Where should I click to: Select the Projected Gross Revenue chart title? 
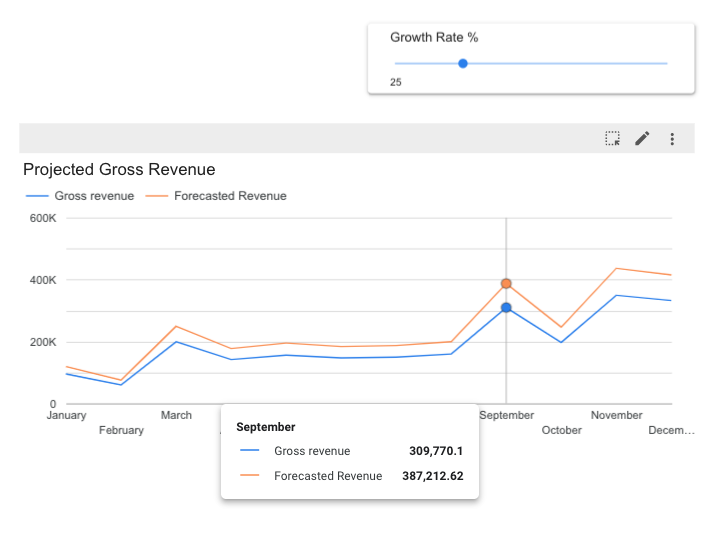(119, 170)
